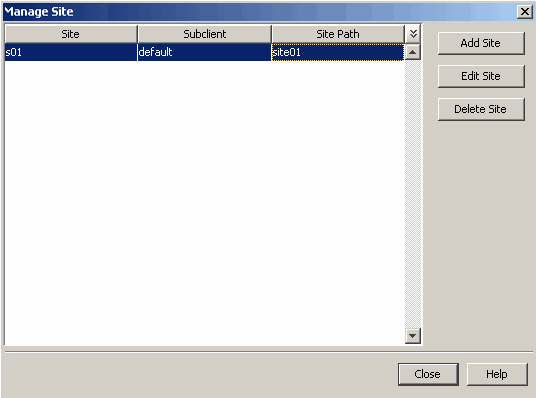Click the vertical scrollbar track
Screen dimensions: 536x398
coord(413,194)
